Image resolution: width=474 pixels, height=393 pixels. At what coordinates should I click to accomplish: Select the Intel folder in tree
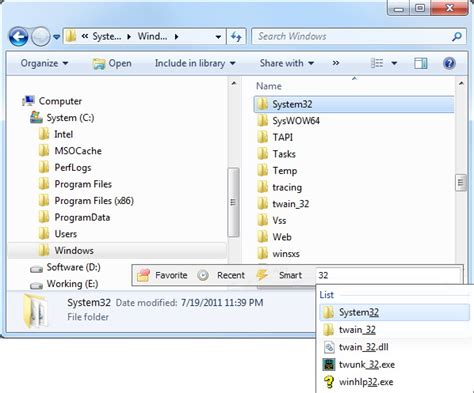pos(56,134)
